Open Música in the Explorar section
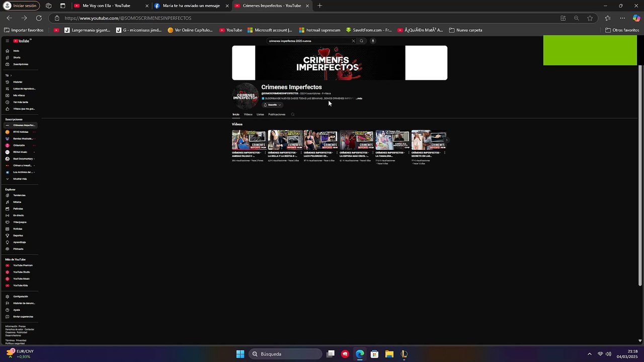This screenshot has width=644, height=362. point(17,202)
